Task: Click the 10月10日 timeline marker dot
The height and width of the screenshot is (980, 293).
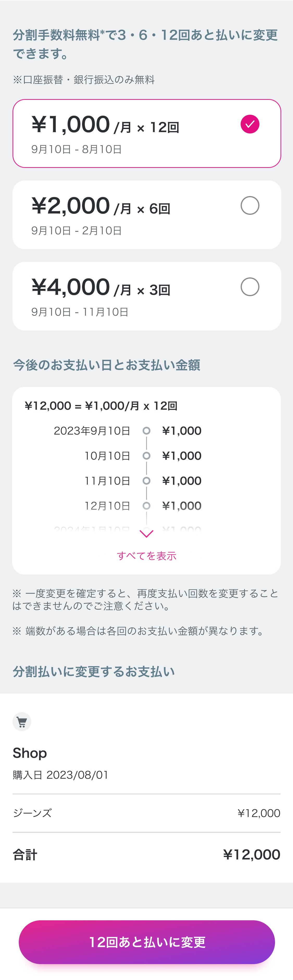Action: [x=146, y=456]
